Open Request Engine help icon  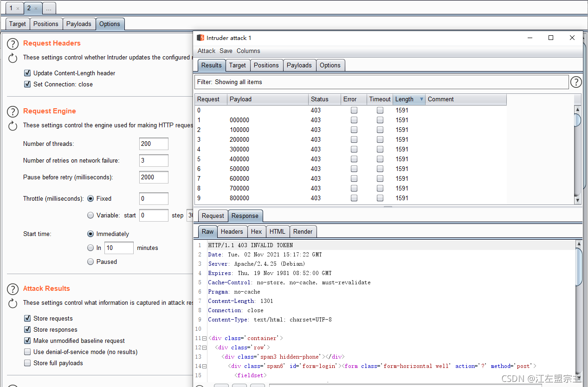[x=13, y=112]
